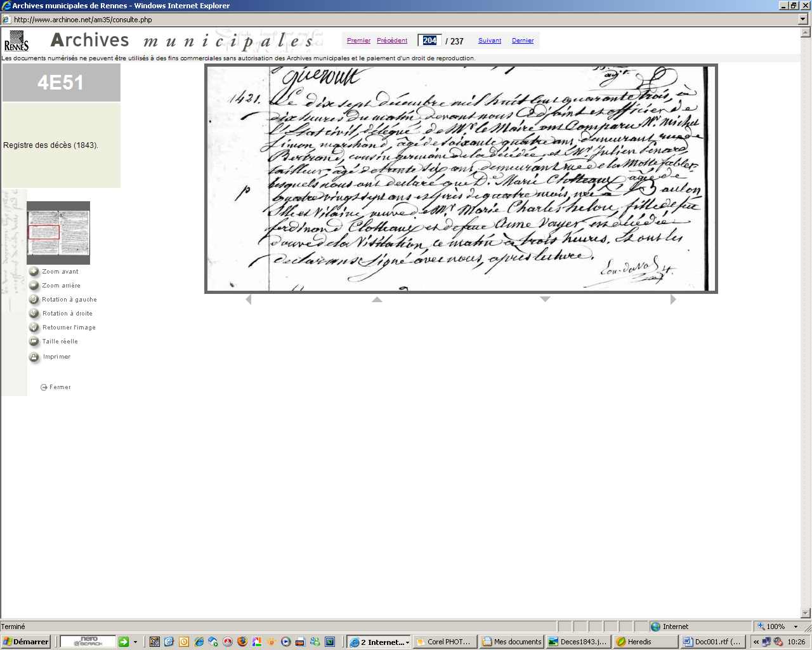Show actual size with Taille réelle

34,342
